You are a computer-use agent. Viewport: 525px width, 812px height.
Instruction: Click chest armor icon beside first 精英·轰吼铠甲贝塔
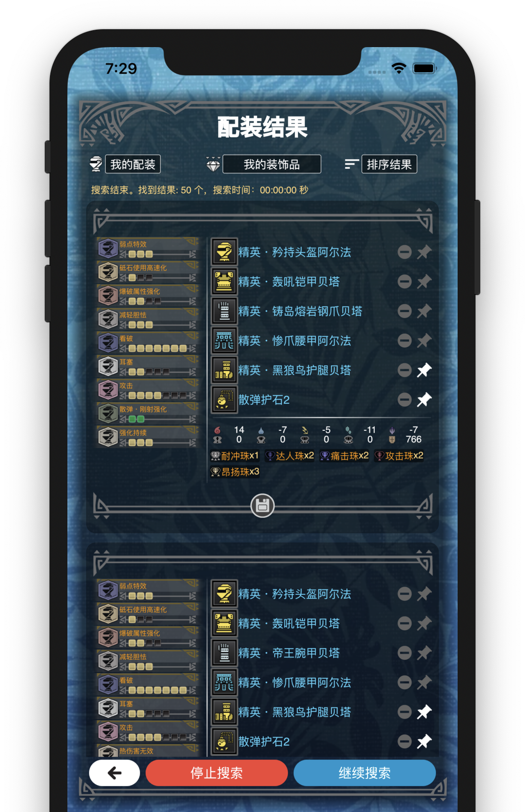click(224, 281)
